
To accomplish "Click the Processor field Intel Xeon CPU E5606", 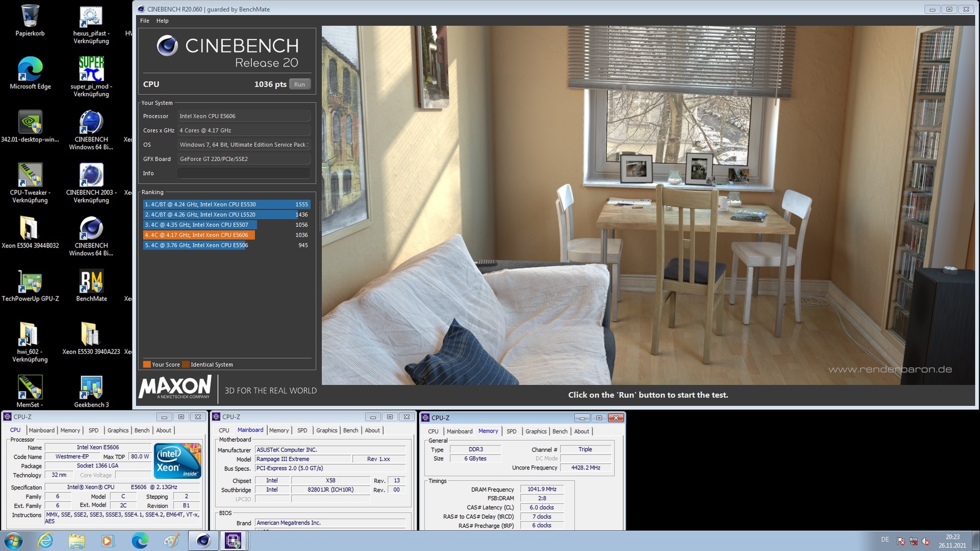I will [x=244, y=116].
